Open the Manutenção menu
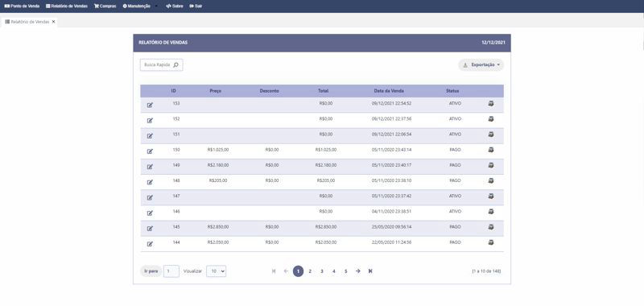The width and height of the screenshot is (644, 306). (x=137, y=6)
